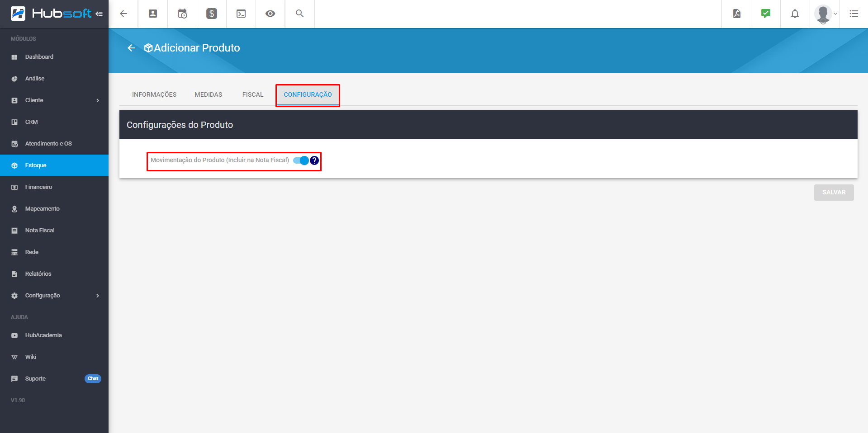Open Dashboard in the sidebar
Viewport: 868px width, 433px height.
(54, 57)
